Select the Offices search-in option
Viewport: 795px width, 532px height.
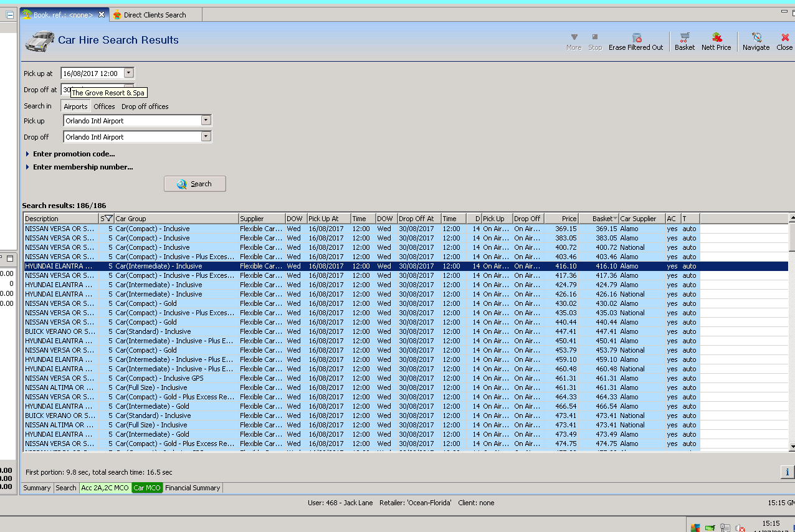(104, 107)
